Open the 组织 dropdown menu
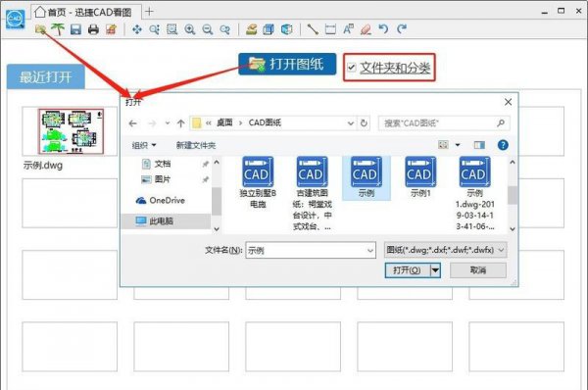 (x=144, y=145)
